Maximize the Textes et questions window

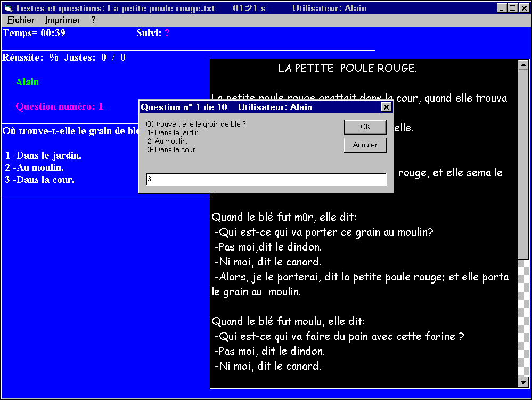pyautogui.click(x=512, y=8)
